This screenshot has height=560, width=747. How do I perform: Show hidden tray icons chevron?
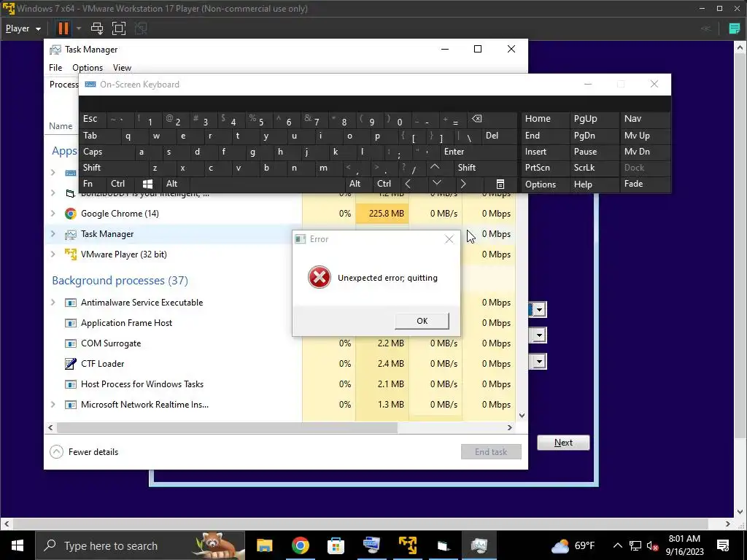coord(617,545)
